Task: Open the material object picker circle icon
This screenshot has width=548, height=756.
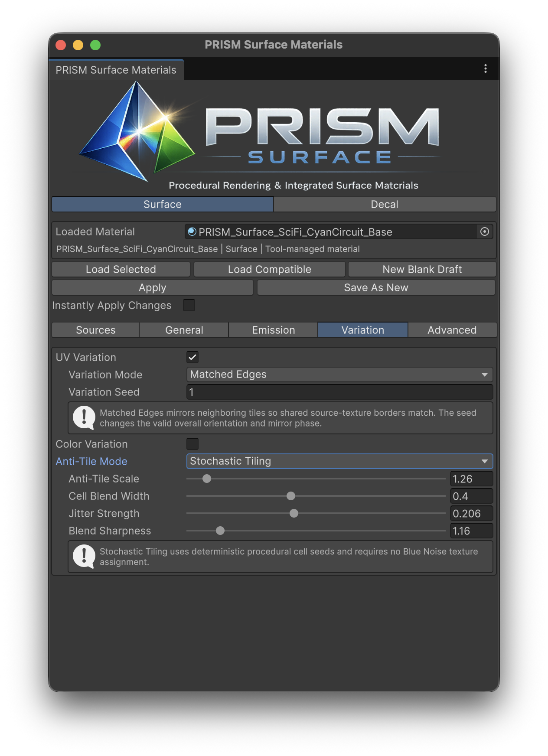Action: tap(484, 232)
